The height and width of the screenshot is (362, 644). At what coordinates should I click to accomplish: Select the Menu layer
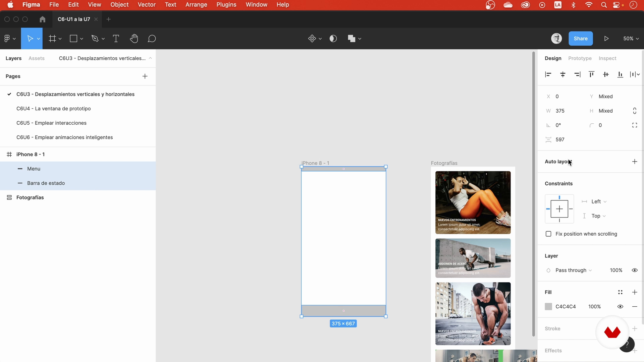pos(78,169)
